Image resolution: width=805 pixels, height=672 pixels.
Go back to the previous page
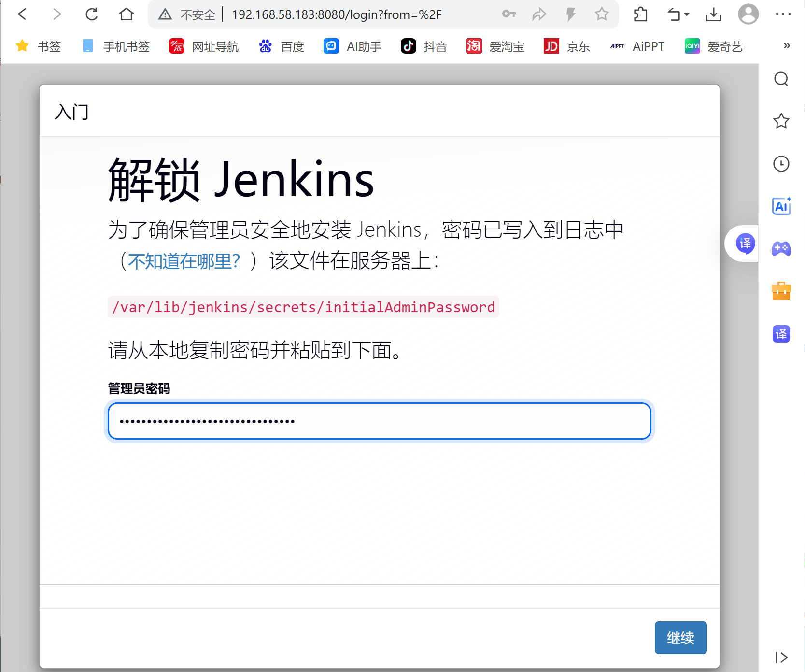[x=22, y=14]
